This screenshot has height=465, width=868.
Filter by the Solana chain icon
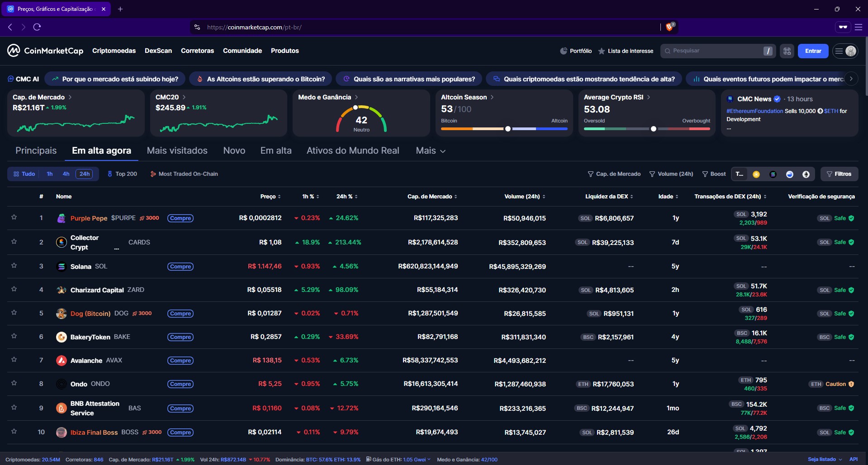coord(773,174)
